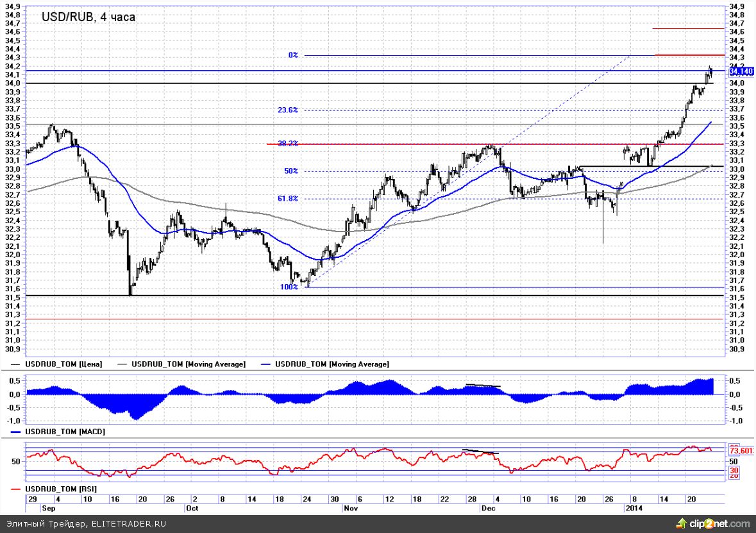Viewport: 756px width, 533px height.
Task: Click the 2014 year label on time axis
Action: click(634, 508)
